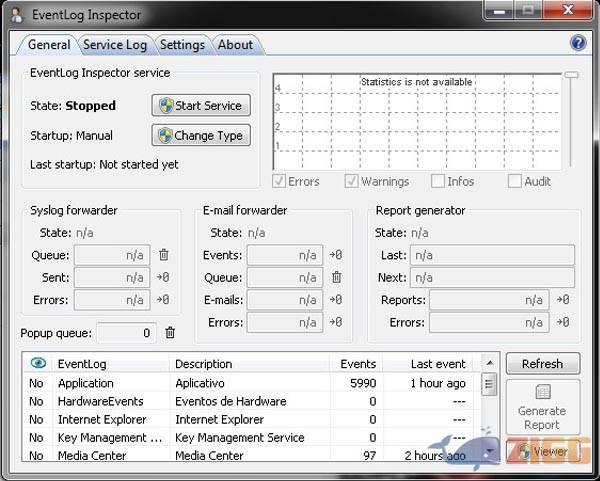
Task: Select the Key Management log row
Action: [x=252, y=437]
